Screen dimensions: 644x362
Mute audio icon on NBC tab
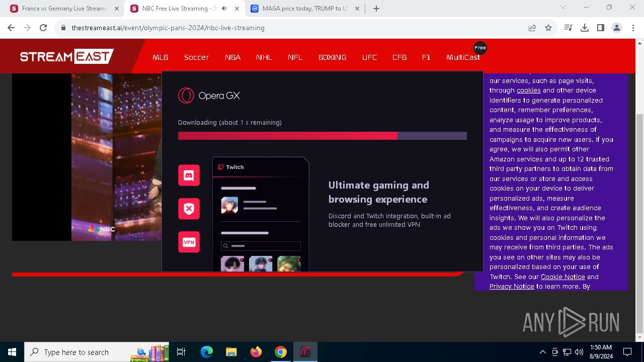[224, 9]
